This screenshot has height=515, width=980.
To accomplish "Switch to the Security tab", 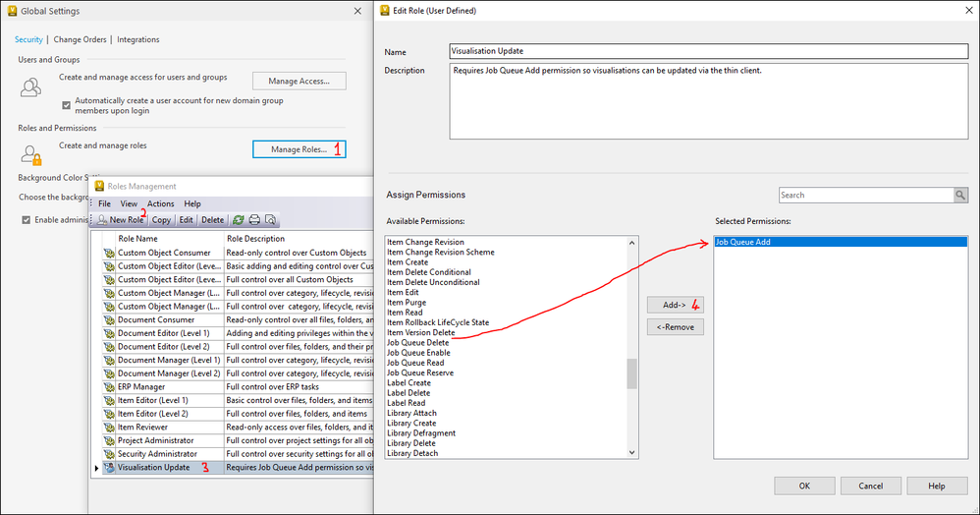I will coord(28,39).
